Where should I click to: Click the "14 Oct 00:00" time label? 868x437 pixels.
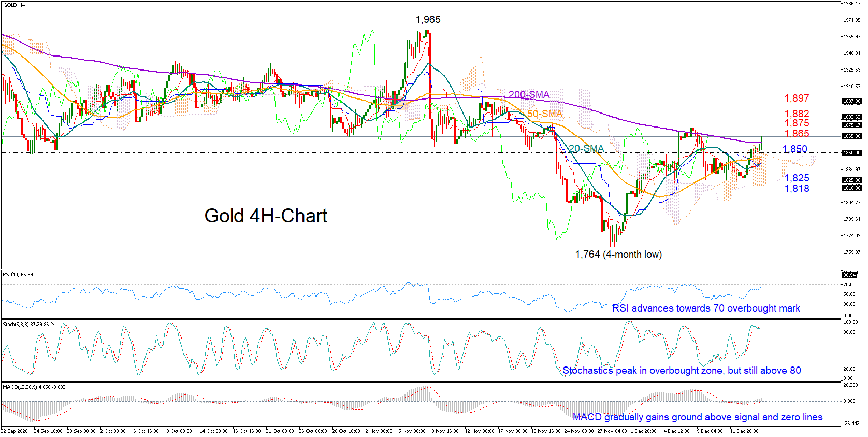point(213,431)
